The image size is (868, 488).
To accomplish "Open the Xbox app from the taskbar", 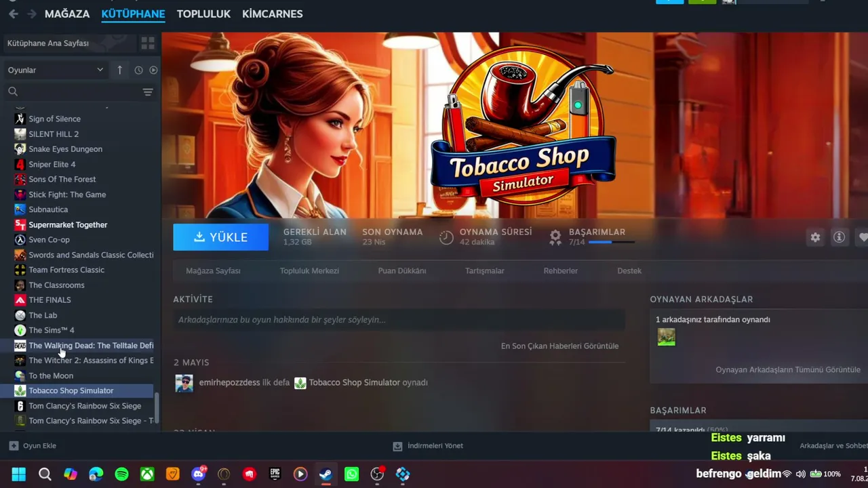I will tap(147, 474).
